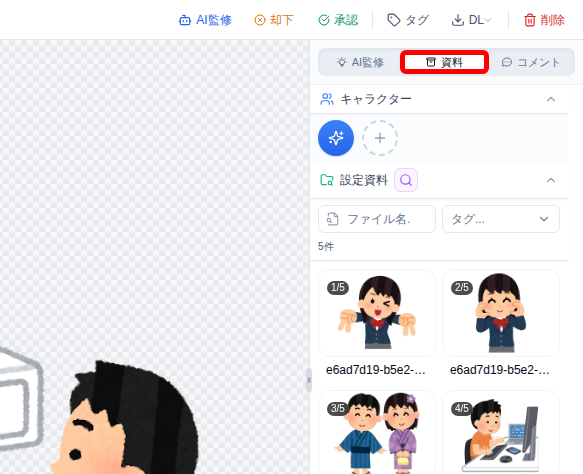
Task: Open the タグ tag button in toolbar
Action: [x=408, y=20]
